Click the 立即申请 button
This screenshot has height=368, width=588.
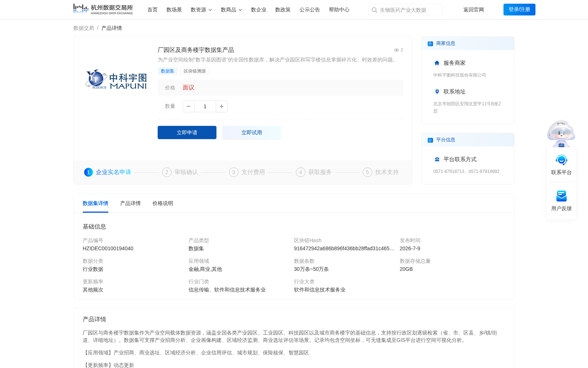click(x=187, y=132)
